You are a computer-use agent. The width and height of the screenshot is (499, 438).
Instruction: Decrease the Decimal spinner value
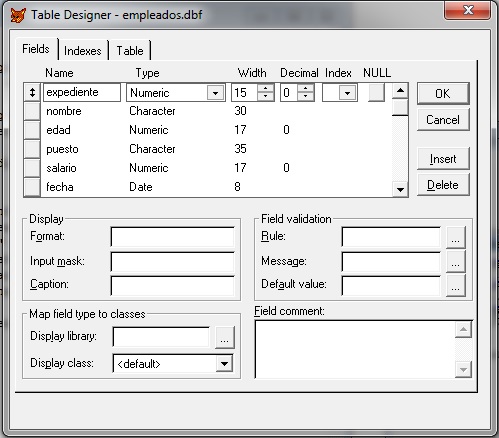pos(306,96)
